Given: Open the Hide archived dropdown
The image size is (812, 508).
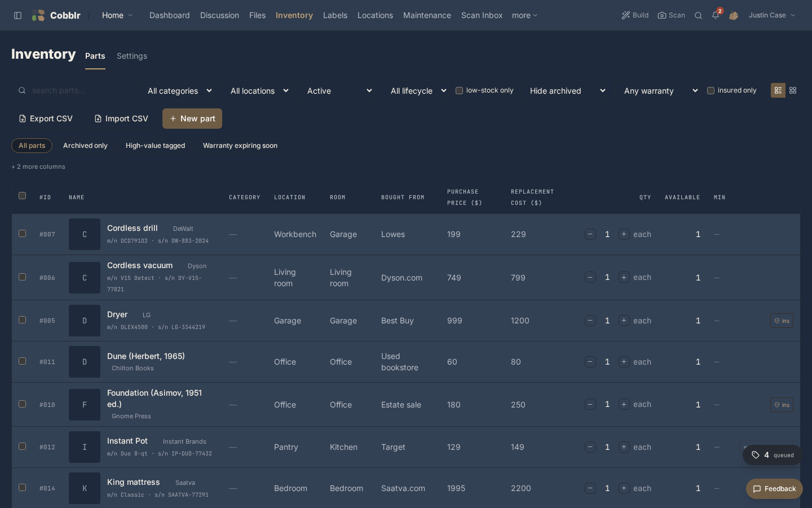Looking at the screenshot, I should click(568, 91).
